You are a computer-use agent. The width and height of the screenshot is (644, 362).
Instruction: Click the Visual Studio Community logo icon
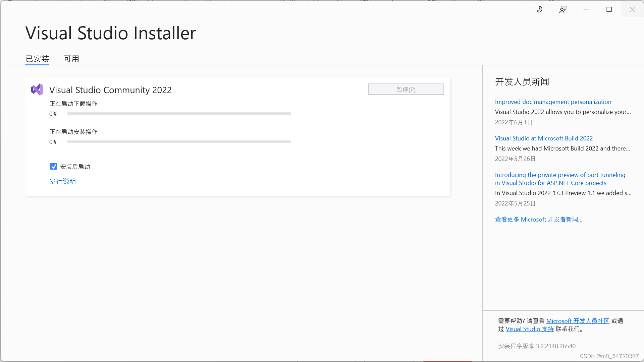(x=37, y=89)
